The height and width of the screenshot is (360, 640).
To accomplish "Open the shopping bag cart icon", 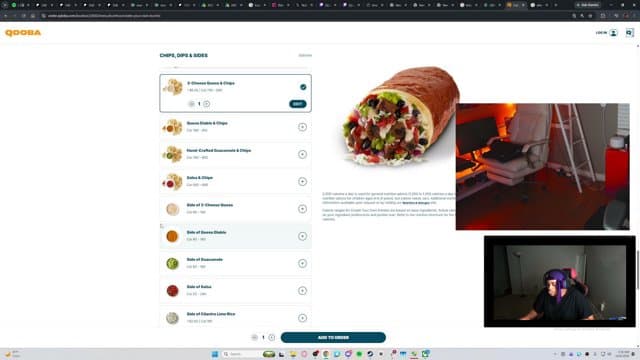I will pos(629,33).
